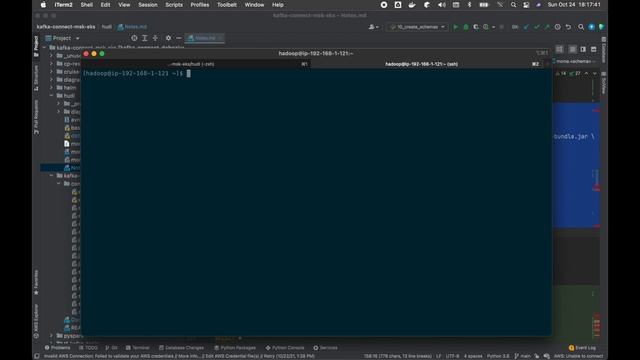Open the user account dropdown in toolbar
640x360 pixels.
[373, 27]
